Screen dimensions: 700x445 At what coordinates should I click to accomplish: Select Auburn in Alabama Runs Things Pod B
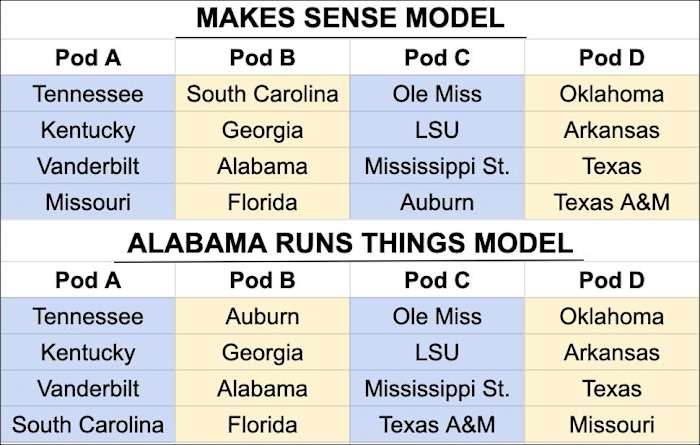262,317
